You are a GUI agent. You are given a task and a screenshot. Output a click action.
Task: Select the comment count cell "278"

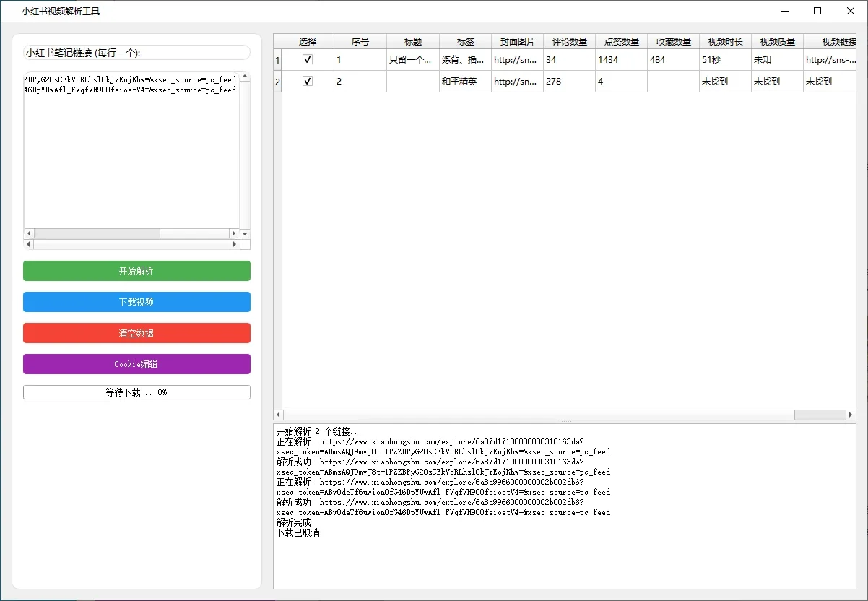click(570, 82)
